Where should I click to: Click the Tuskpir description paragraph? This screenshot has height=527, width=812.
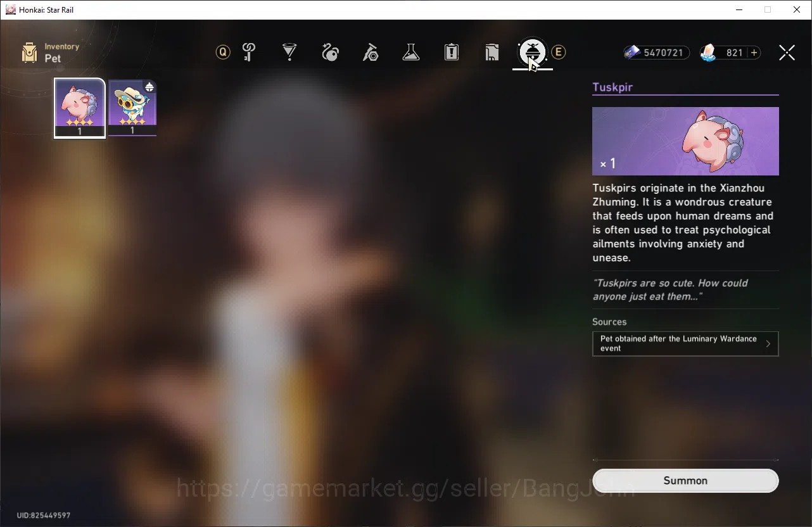pos(683,223)
